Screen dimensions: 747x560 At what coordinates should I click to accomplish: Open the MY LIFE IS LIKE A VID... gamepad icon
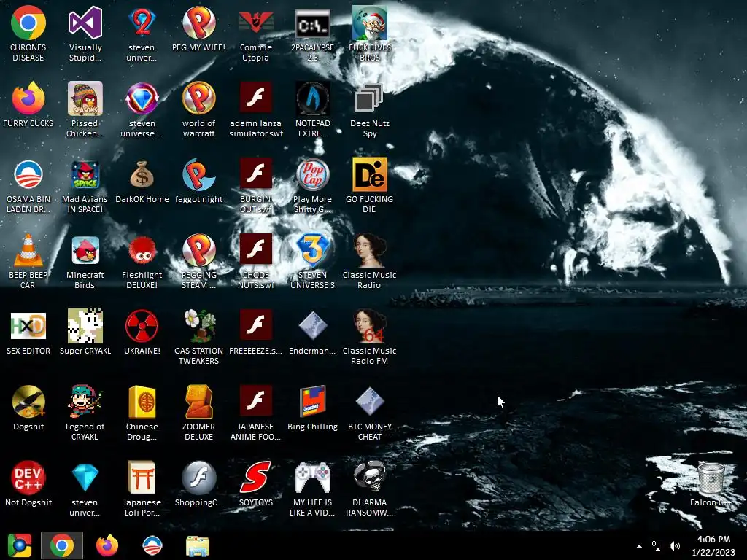312,478
